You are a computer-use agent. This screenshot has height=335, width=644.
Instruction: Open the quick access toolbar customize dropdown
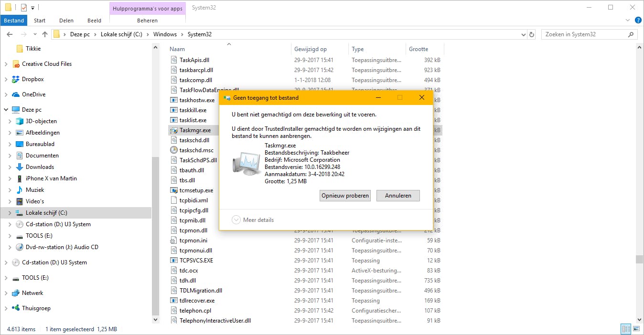click(32, 8)
